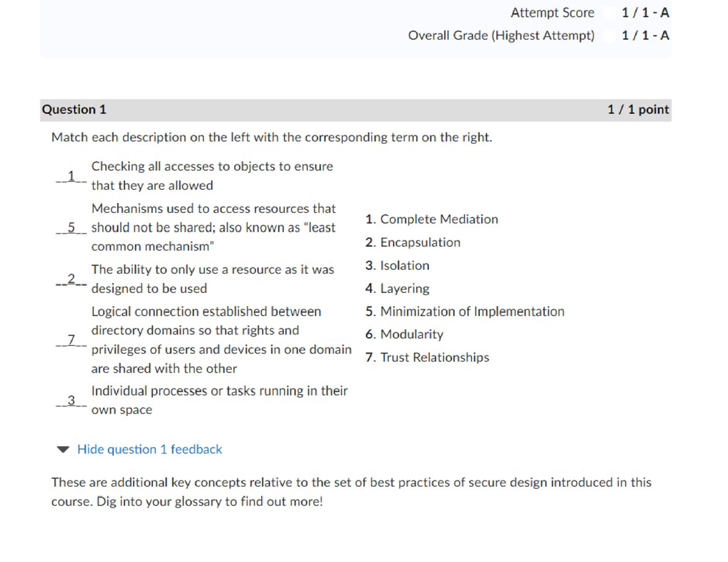Click the answer blank containing 3

tap(70, 400)
